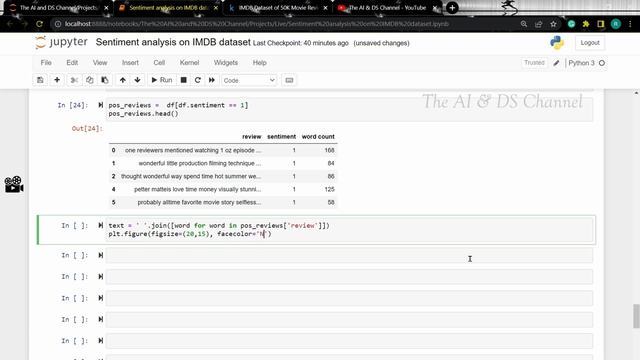The height and width of the screenshot is (360, 640).
Task: Reload the page in browser
Action: (x=39, y=24)
